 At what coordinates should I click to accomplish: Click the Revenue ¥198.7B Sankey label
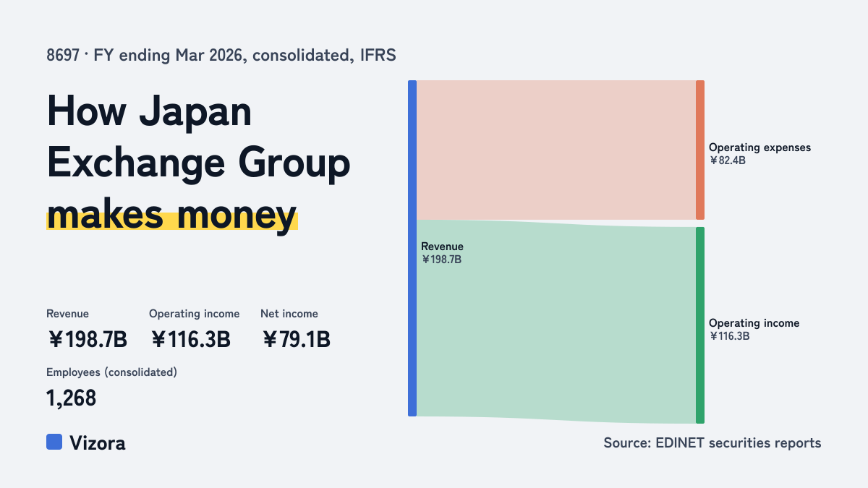(x=442, y=253)
